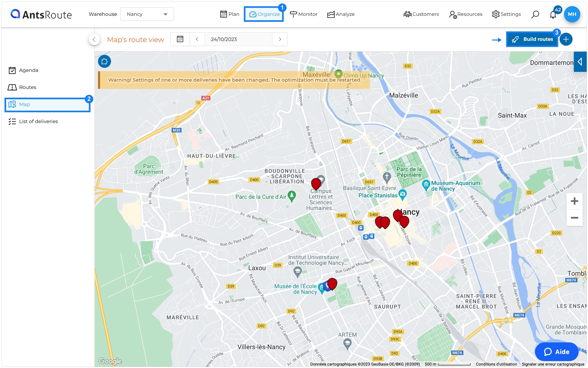The image size is (588, 368).
Task: Open the Resources menu
Action: point(466,14)
